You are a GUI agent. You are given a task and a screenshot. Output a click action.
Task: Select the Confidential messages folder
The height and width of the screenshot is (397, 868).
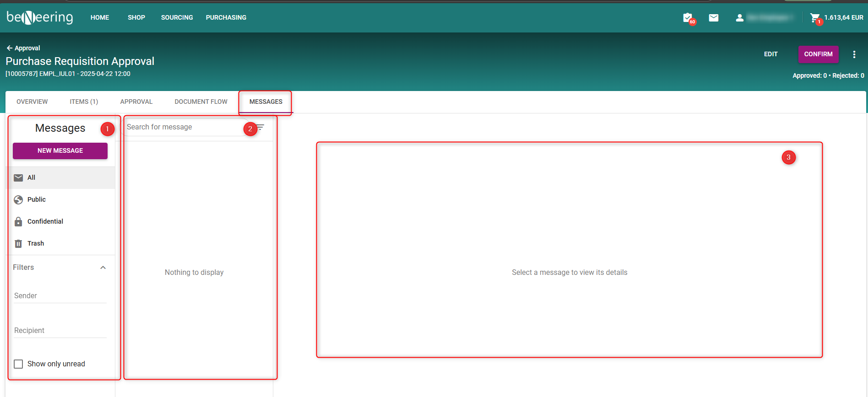pos(45,221)
